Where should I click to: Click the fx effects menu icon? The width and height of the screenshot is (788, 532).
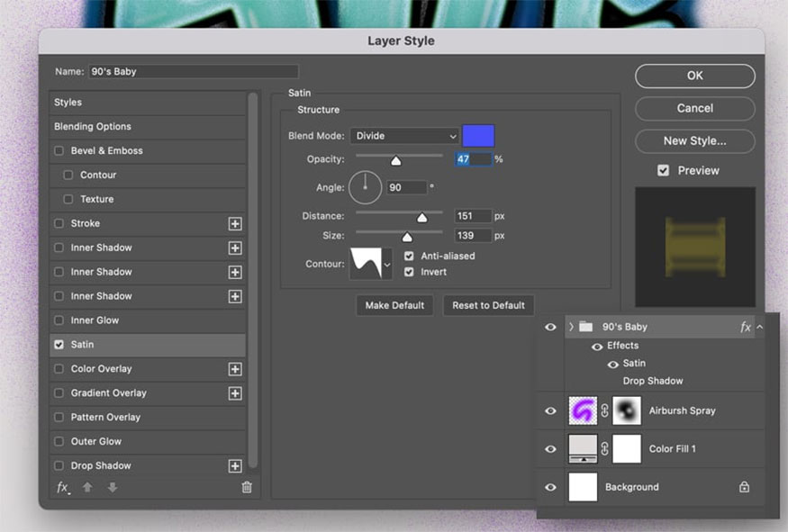point(62,487)
